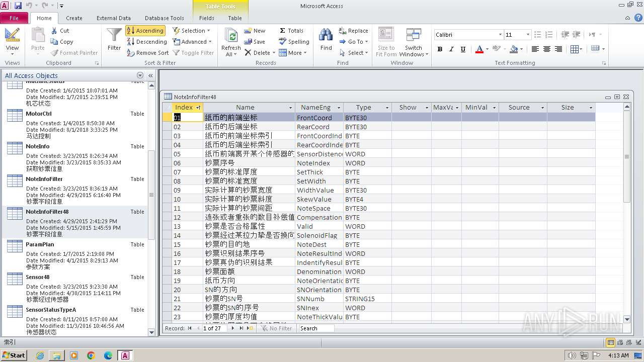Click the new blank record navigation button

[251, 328]
